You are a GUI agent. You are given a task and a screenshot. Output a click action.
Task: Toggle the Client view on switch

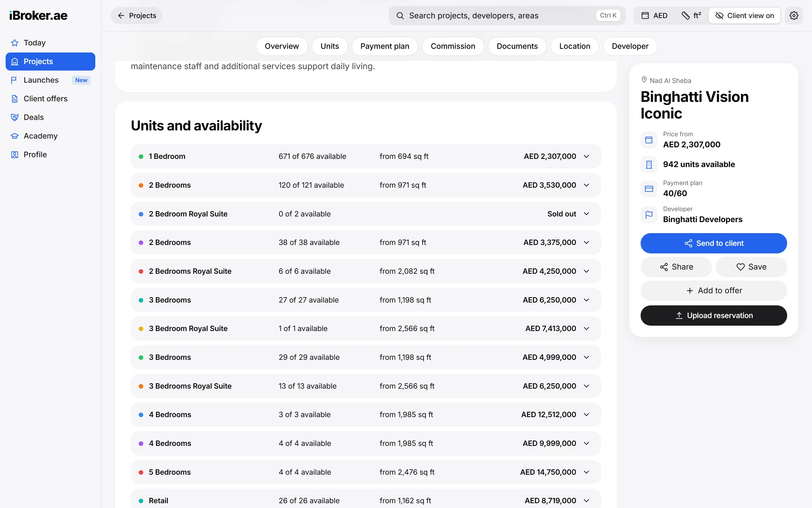tap(744, 16)
